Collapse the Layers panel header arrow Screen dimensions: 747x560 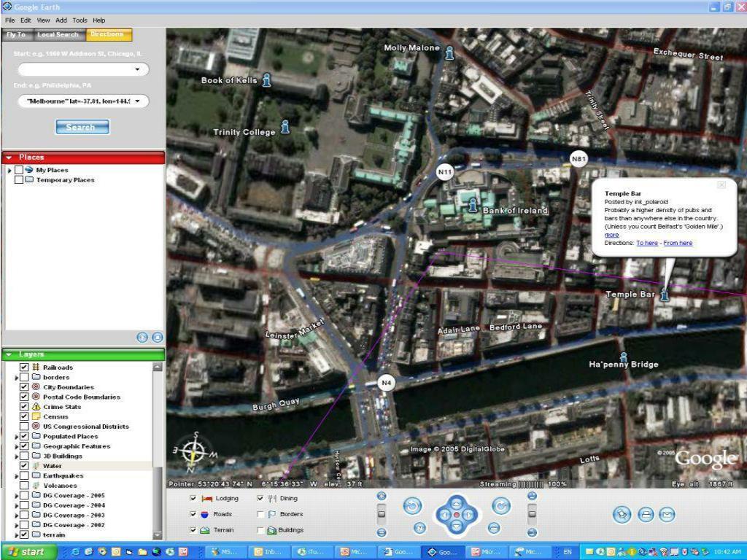pyautogui.click(x=9, y=354)
